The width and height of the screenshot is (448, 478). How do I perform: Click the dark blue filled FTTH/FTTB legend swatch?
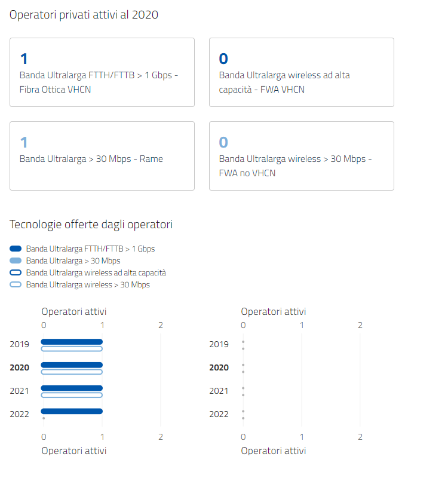coord(16,249)
